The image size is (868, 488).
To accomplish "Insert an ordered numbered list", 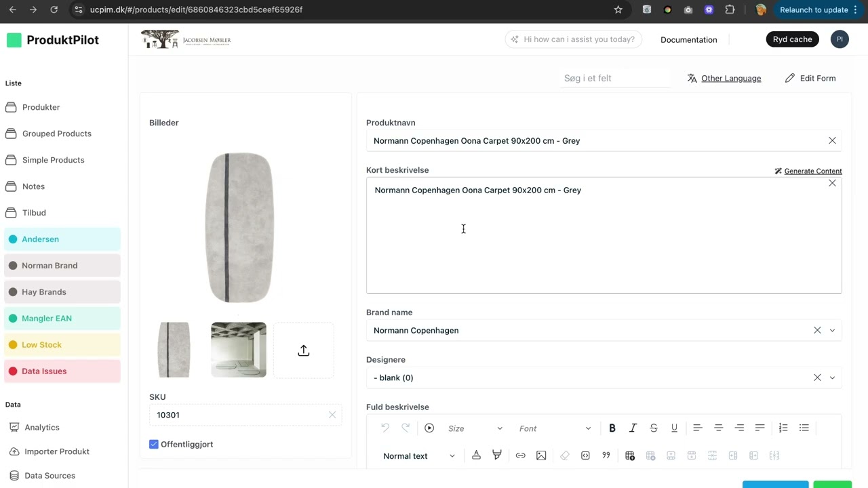I will click(783, 428).
